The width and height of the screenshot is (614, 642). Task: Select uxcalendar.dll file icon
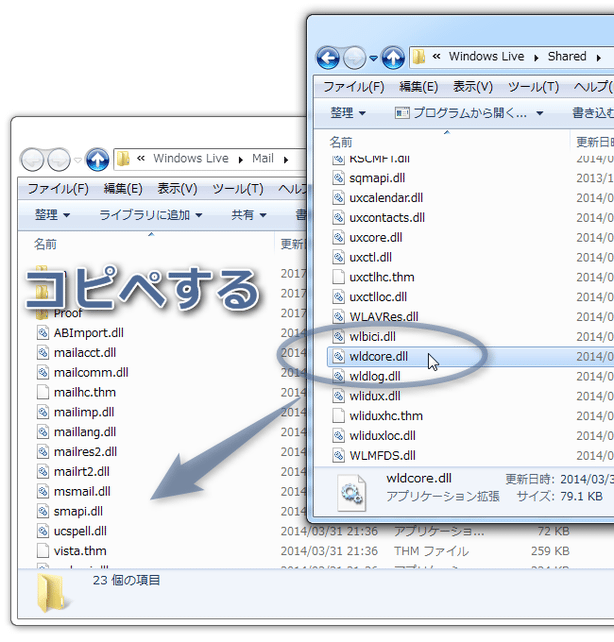click(x=338, y=198)
